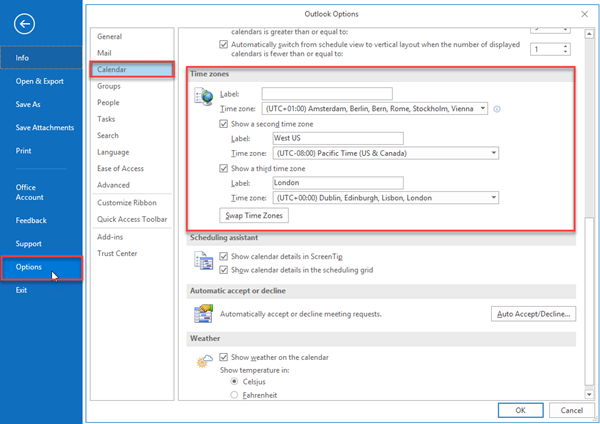Viewport: 600px width, 424px height.
Task: Open the Mail options category
Action: (x=104, y=53)
